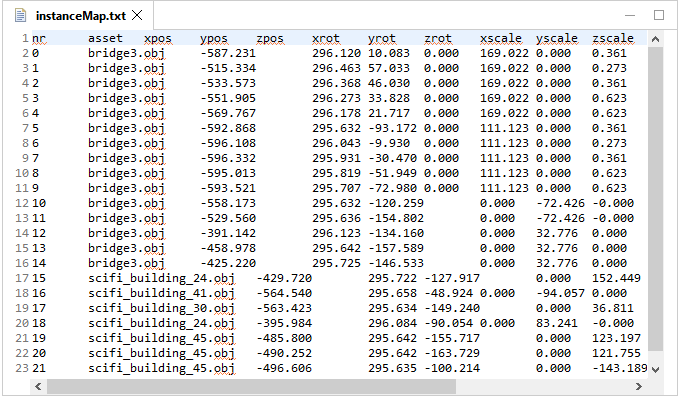
Task: Click value 123.197 on line 21
Action: 616,338
